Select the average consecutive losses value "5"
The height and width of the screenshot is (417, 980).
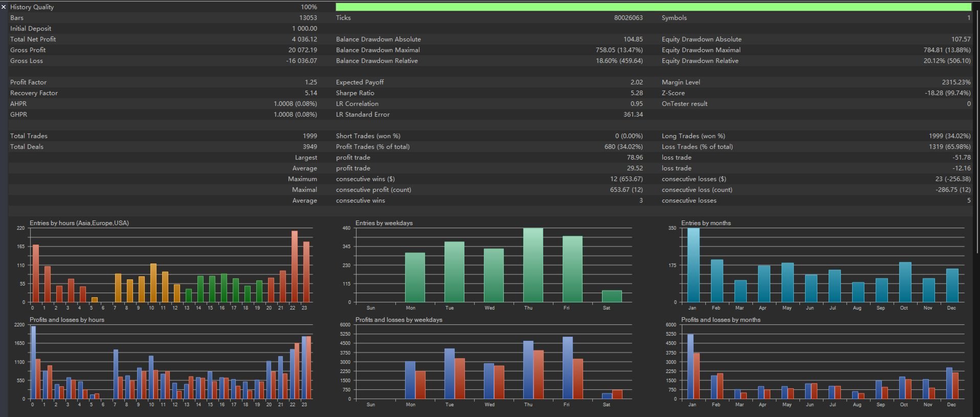coord(969,201)
